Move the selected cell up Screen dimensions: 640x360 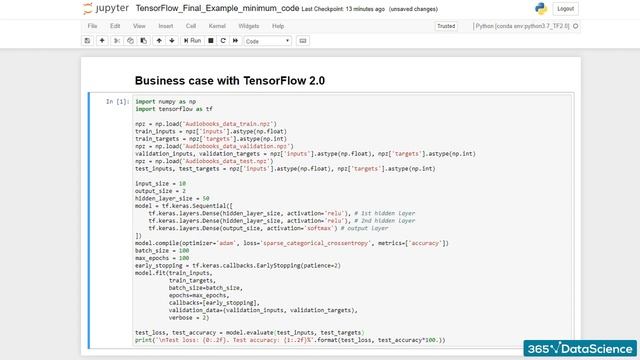(x=159, y=41)
